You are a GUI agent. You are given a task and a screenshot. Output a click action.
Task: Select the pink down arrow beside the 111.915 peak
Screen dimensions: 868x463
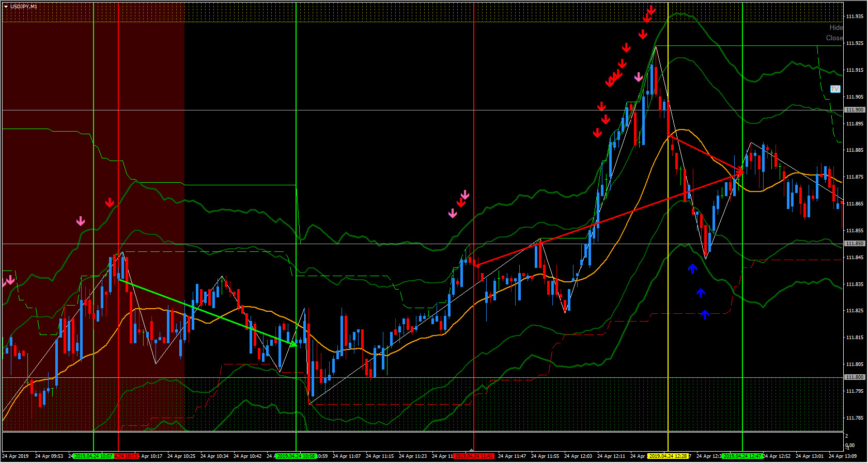(x=639, y=77)
